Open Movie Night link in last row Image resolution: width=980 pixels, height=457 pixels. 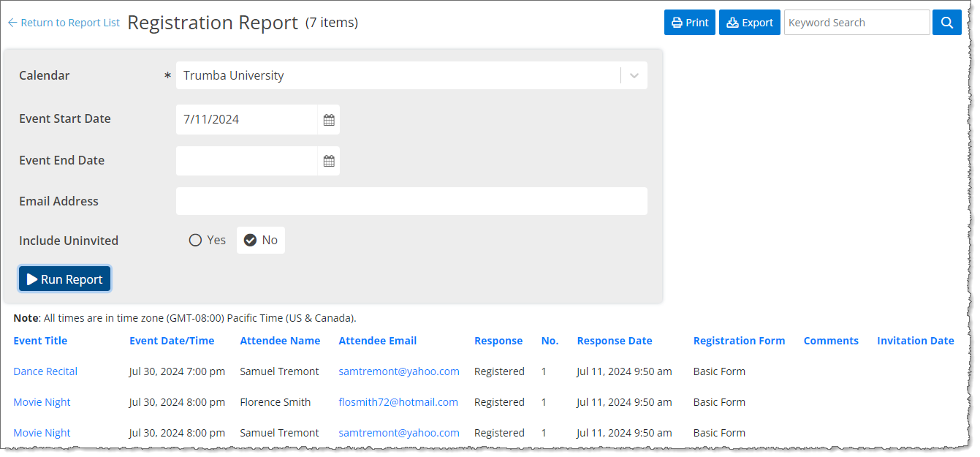click(x=42, y=433)
